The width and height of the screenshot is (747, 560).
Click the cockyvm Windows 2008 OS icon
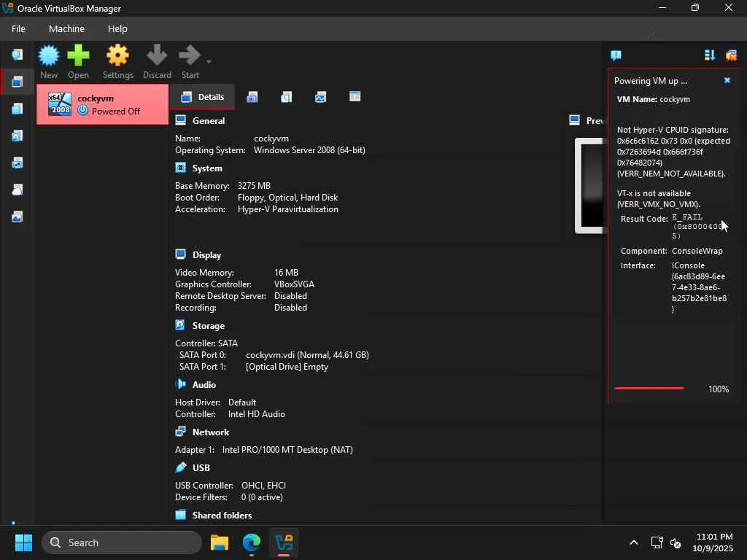pos(60,104)
